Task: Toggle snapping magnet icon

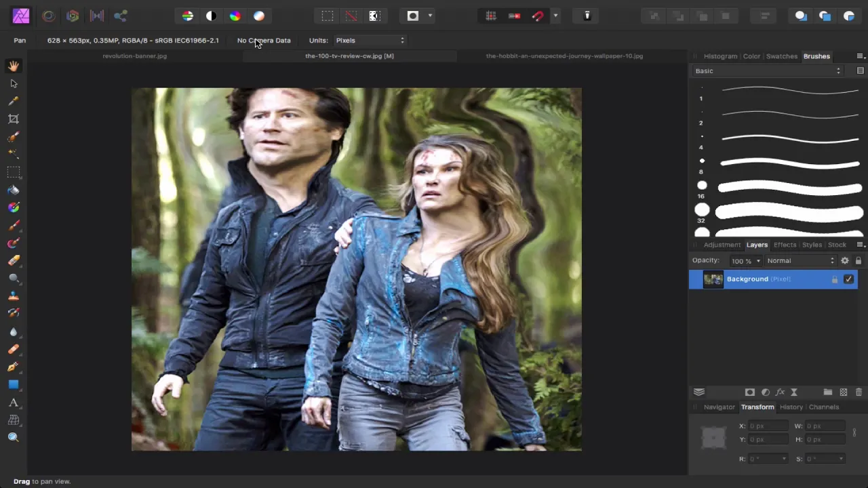Action: pyautogui.click(x=538, y=16)
